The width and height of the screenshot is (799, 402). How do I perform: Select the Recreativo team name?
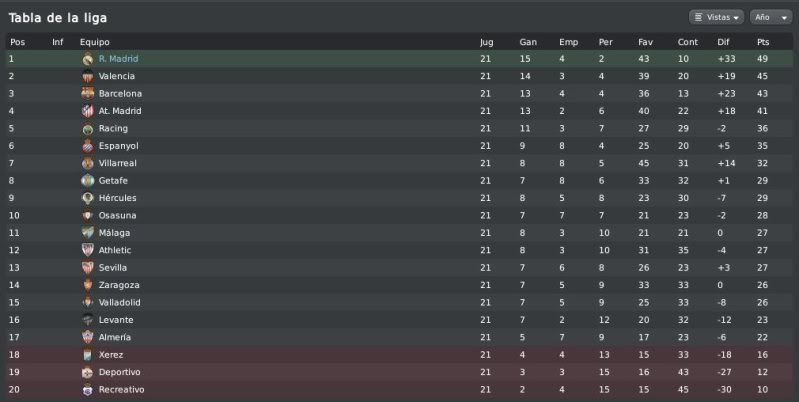[121, 390]
